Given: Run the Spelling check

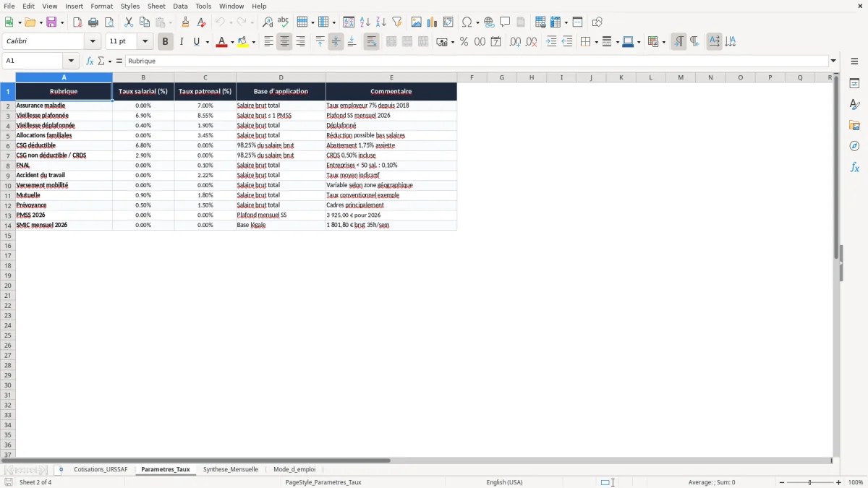Looking at the screenshot, I should pyautogui.click(x=284, y=22).
